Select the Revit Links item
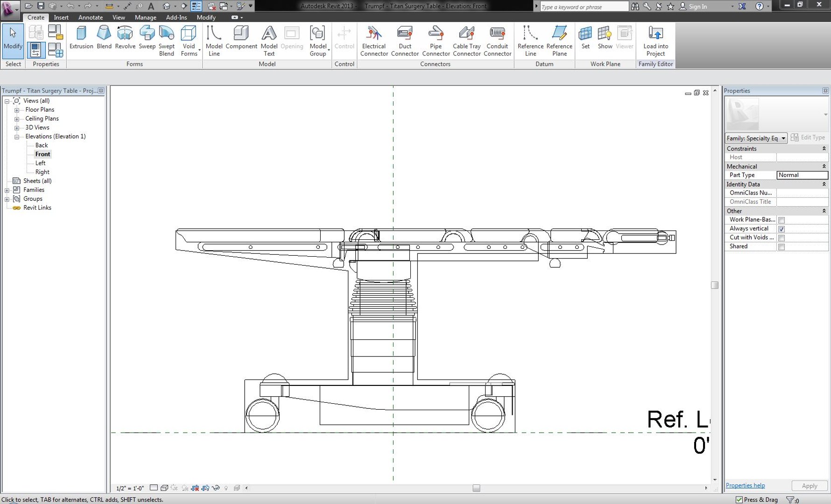 pyautogui.click(x=37, y=208)
